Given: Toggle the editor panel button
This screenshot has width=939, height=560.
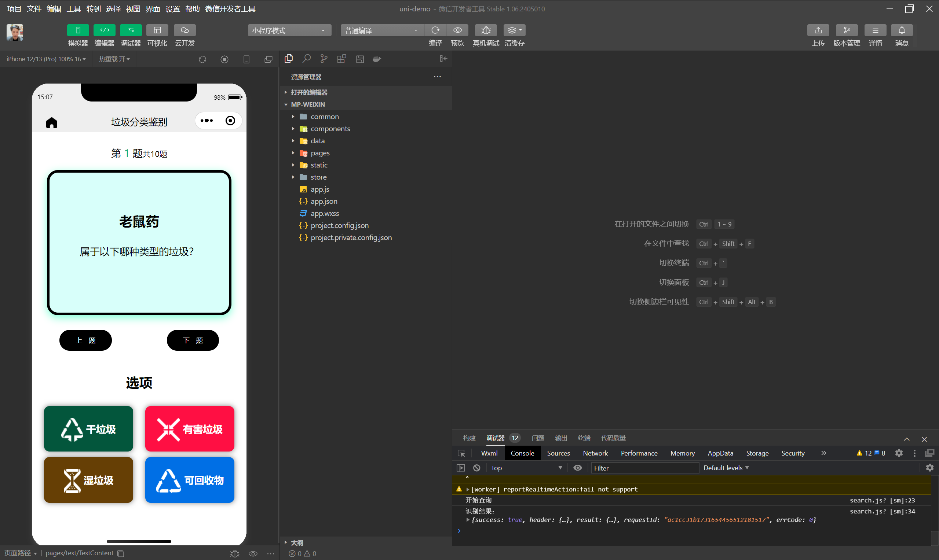Looking at the screenshot, I should 104,30.
